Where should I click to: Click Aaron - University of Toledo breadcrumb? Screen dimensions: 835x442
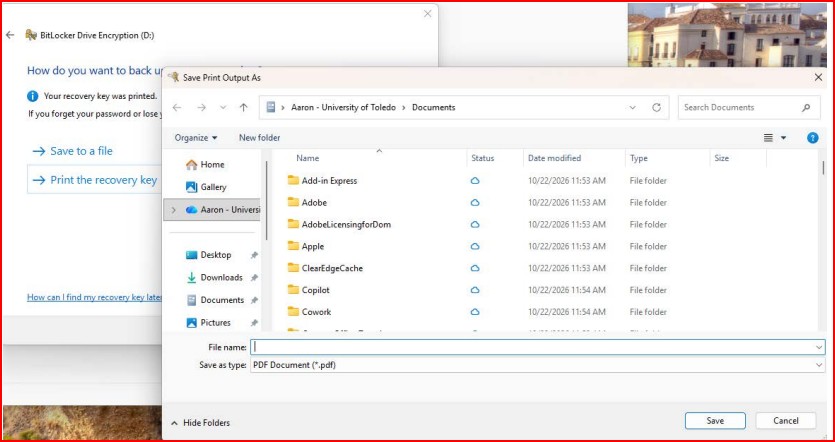(343, 108)
